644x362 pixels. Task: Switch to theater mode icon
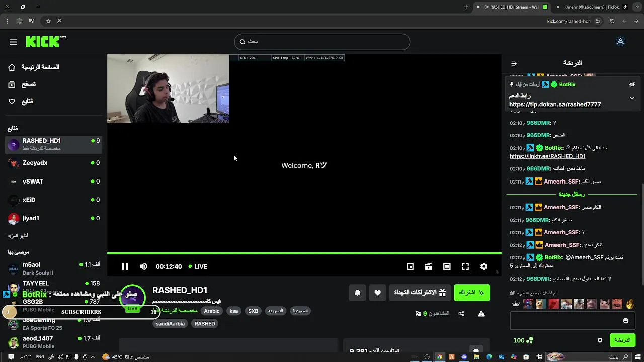point(447,266)
